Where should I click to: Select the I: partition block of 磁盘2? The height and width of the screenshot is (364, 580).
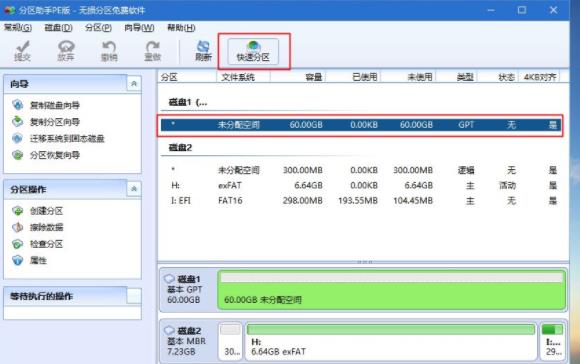coord(553,341)
